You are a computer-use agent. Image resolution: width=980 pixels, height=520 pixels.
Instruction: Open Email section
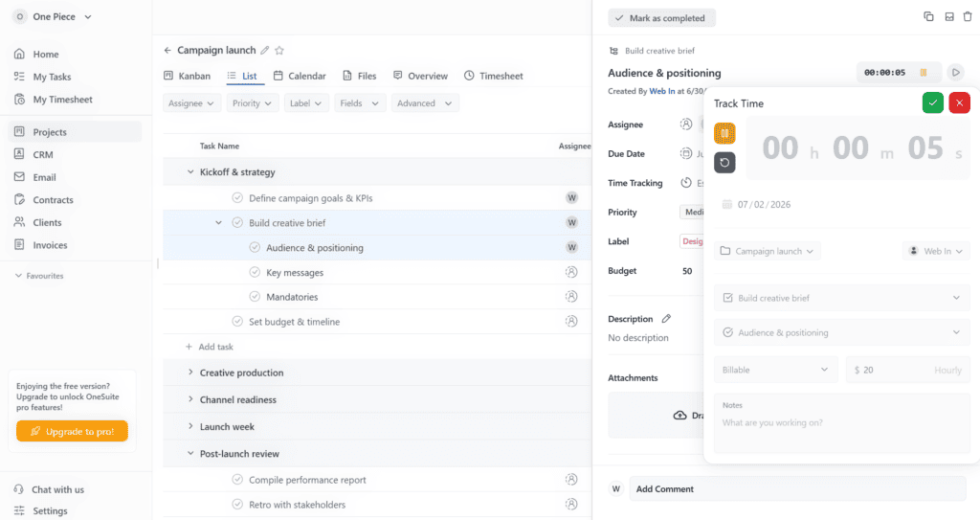pyautogui.click(x=35, y=177)
